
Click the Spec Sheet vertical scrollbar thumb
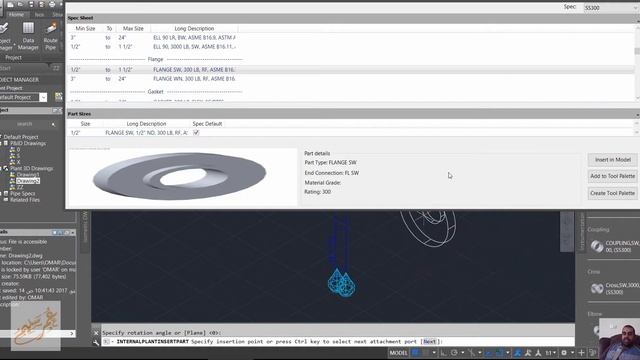click(x=637, y=51)
